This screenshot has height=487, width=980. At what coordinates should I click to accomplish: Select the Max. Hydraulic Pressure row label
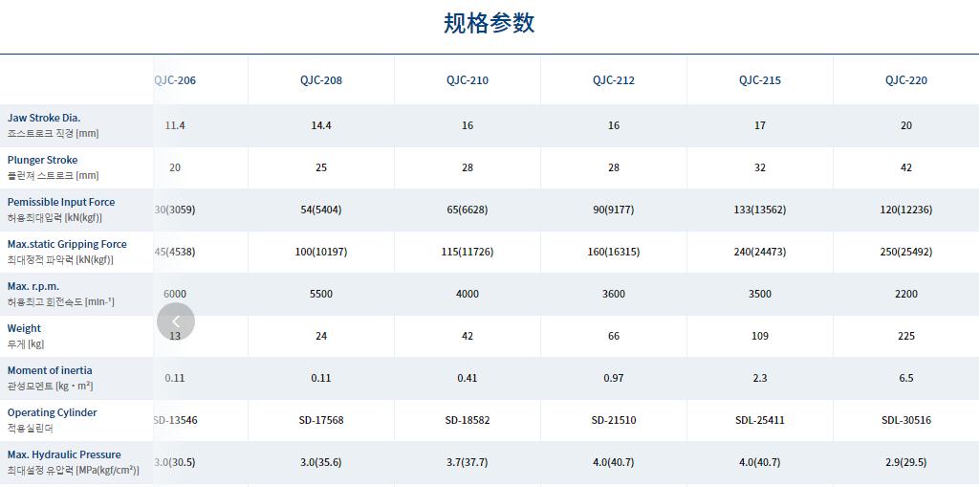64,454
